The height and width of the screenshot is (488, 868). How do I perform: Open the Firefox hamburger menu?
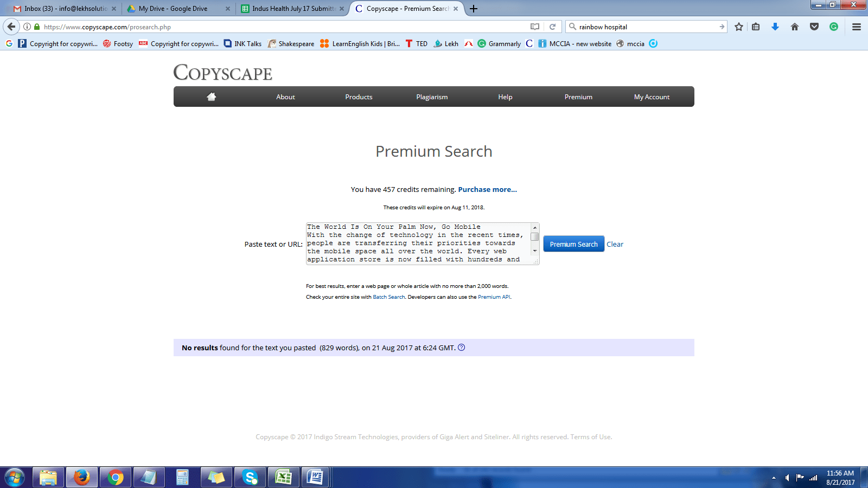(857, 27)
